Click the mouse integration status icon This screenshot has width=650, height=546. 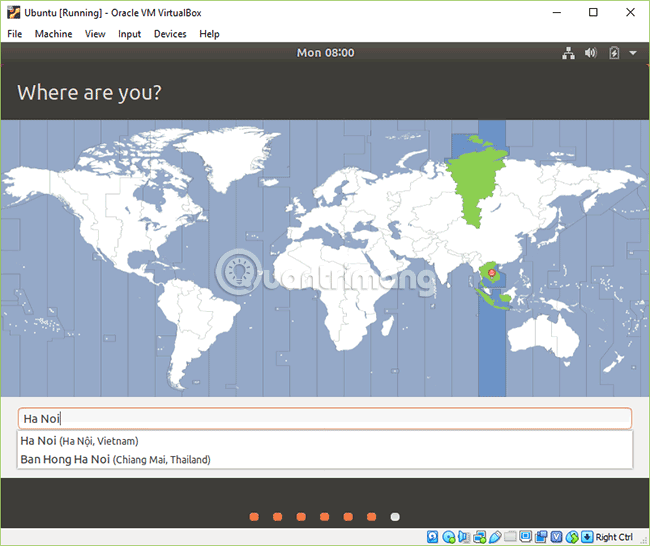point(572,537)
